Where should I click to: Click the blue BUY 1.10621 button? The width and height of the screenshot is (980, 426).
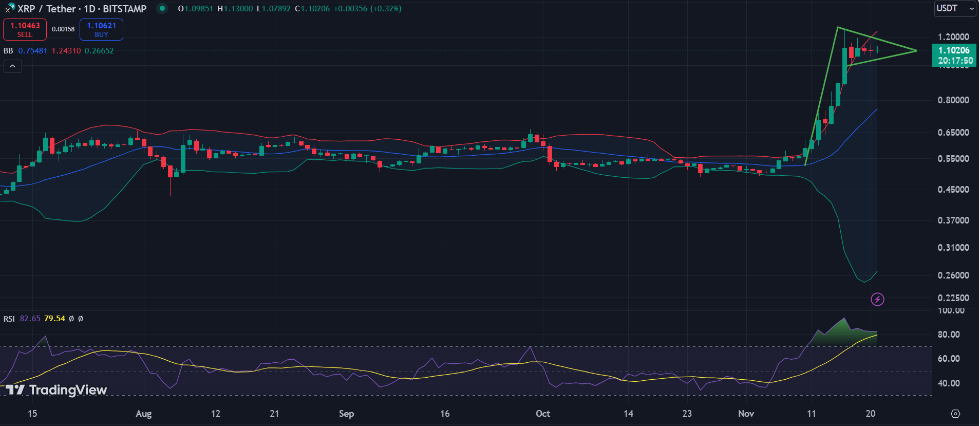point(101,29)
